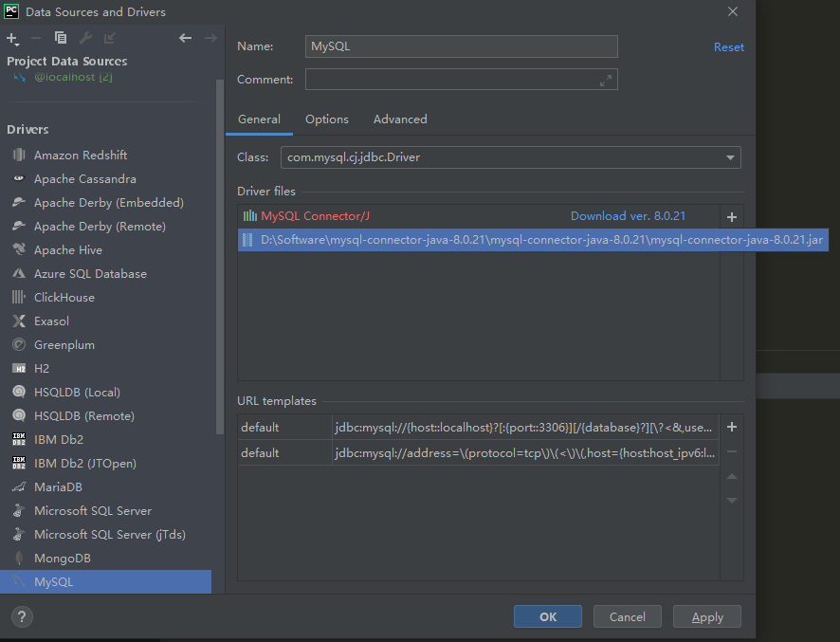
Task: Click the Reset link
Action: 728,46
